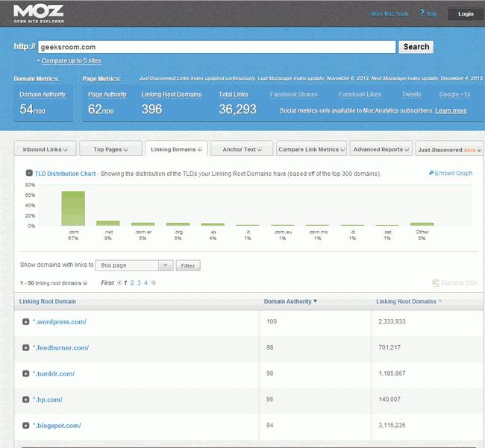Open the Advanced Reports tab
485x448 pixels.
point(381,150)
